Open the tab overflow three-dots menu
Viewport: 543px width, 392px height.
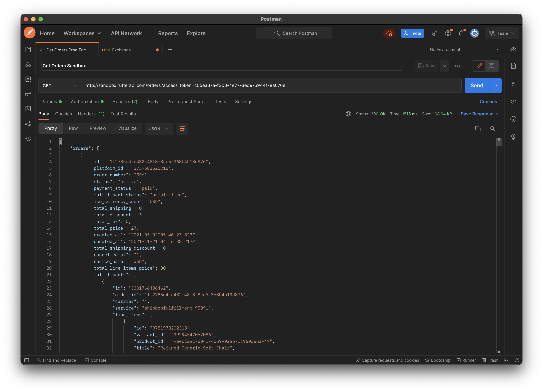point(183,50)
